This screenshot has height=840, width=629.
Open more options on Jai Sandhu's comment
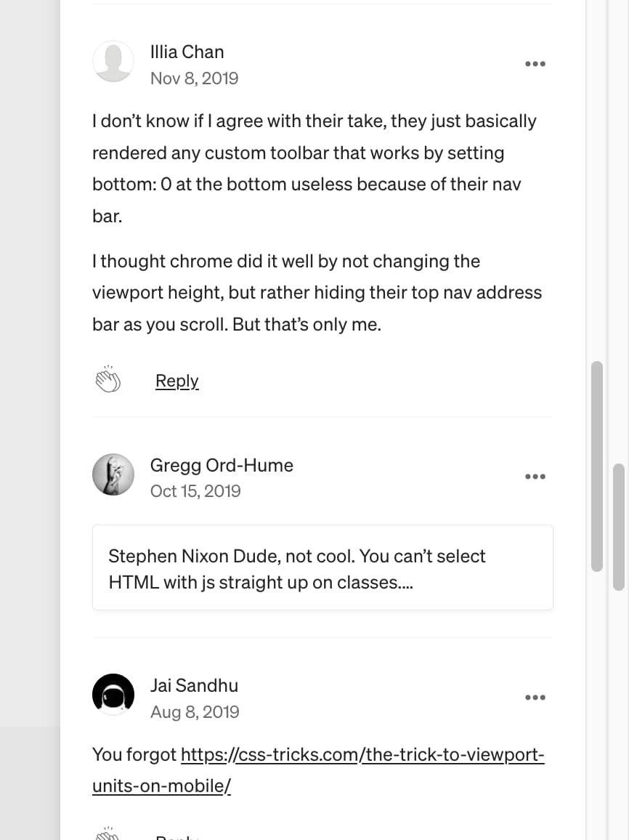(x=535, y=697)
